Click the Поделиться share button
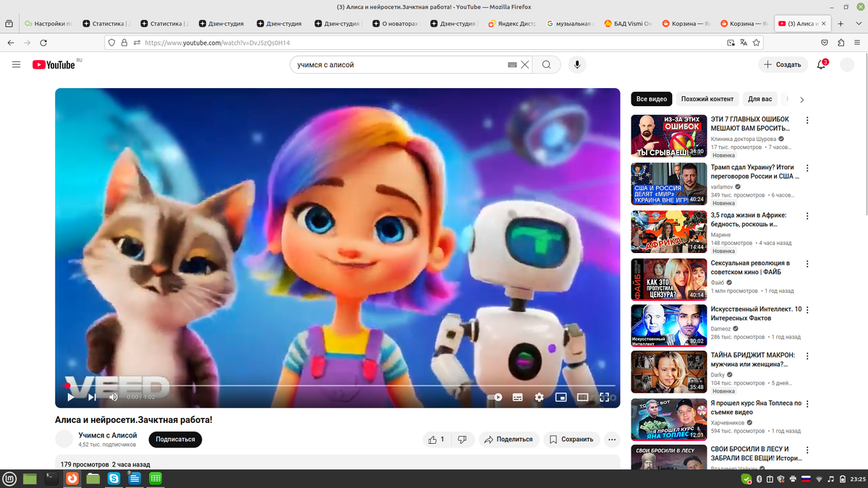868x488 pixels. pyautogui.click(x=509, y=440)
